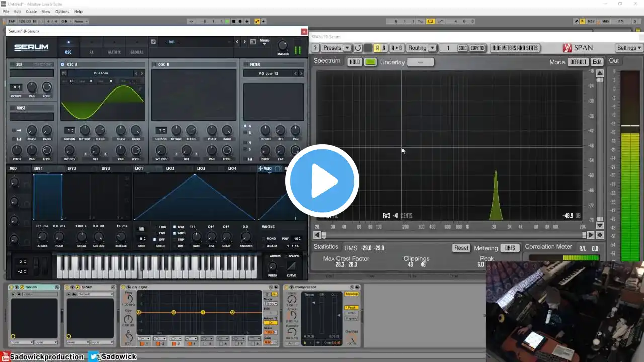Open the Edit menu
The image size is (644, 362).
click(18, 11)
